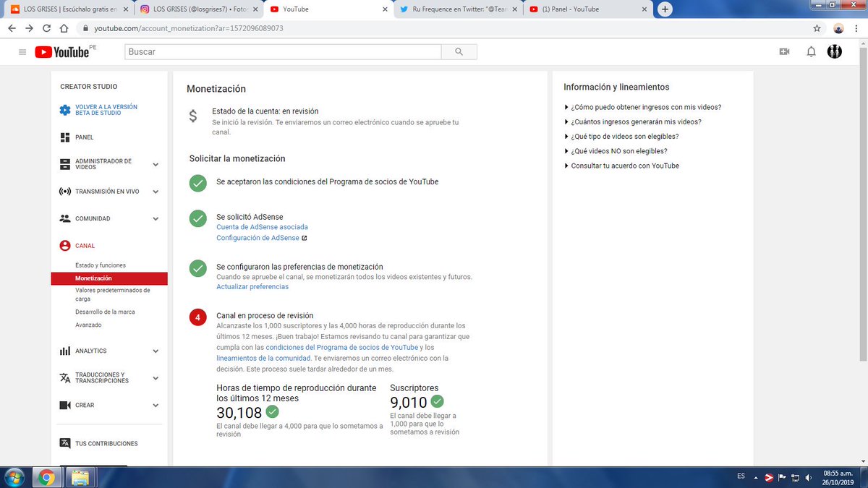Click the red Canal account icon

tap(65, 246)
